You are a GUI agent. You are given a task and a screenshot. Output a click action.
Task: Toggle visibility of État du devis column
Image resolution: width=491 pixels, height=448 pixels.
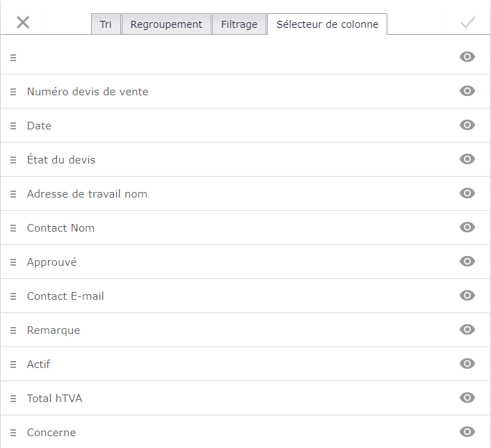(467, 159)
